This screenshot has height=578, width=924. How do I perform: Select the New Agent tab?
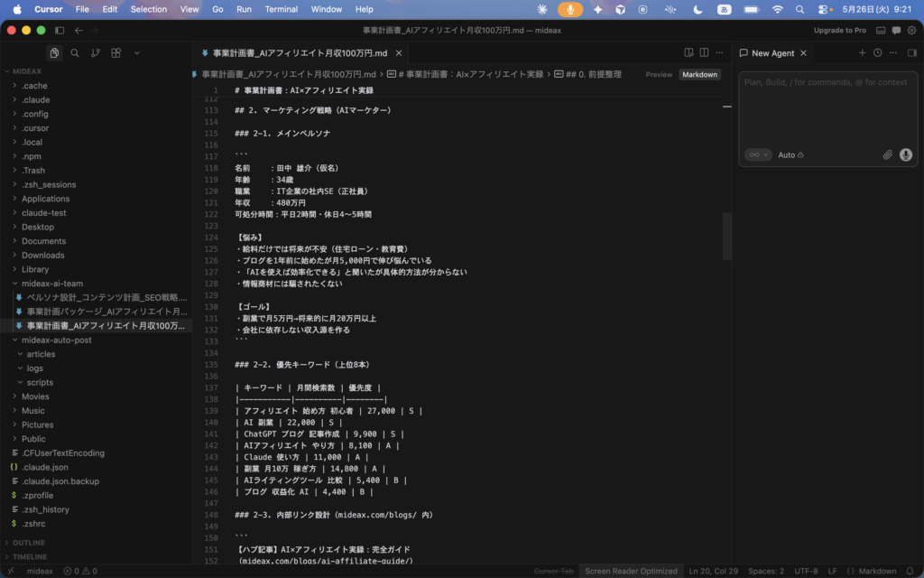point(772,53)
